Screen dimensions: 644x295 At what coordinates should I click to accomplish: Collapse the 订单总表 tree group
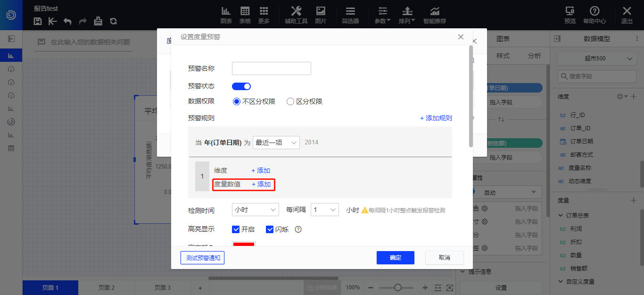[561, 215]
